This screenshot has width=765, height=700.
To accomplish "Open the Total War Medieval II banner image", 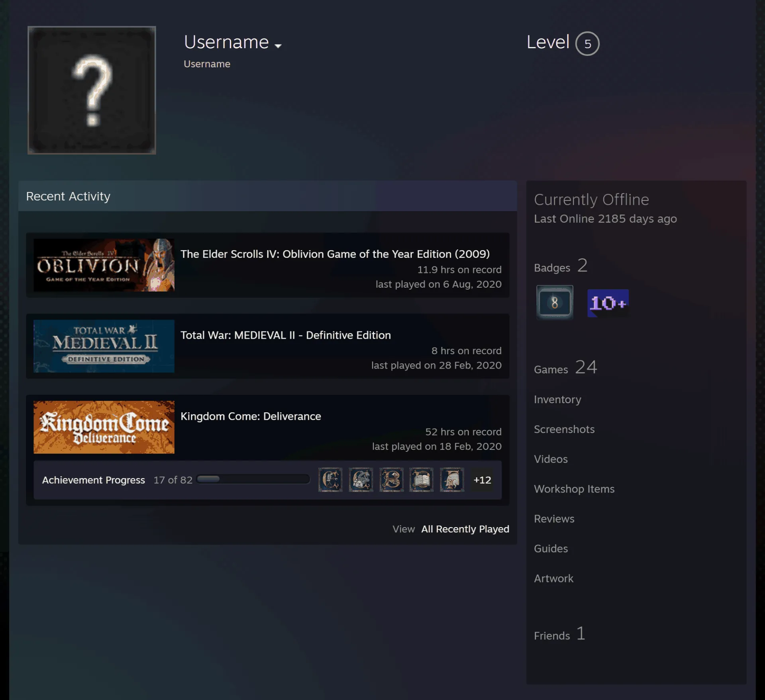I will tap(104, 346).
